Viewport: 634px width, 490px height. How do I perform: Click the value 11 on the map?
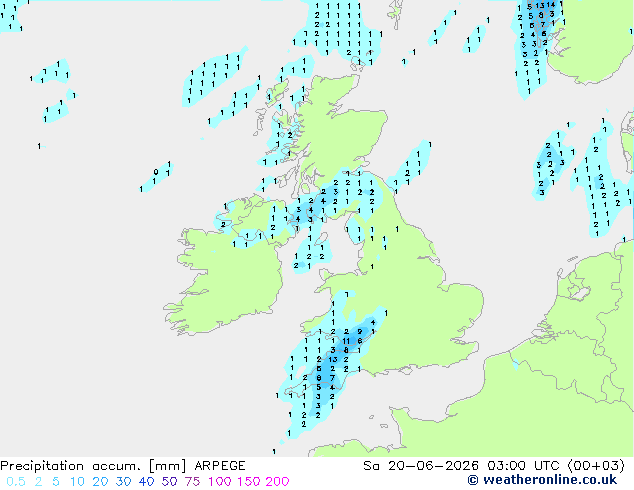coord(346,341)
